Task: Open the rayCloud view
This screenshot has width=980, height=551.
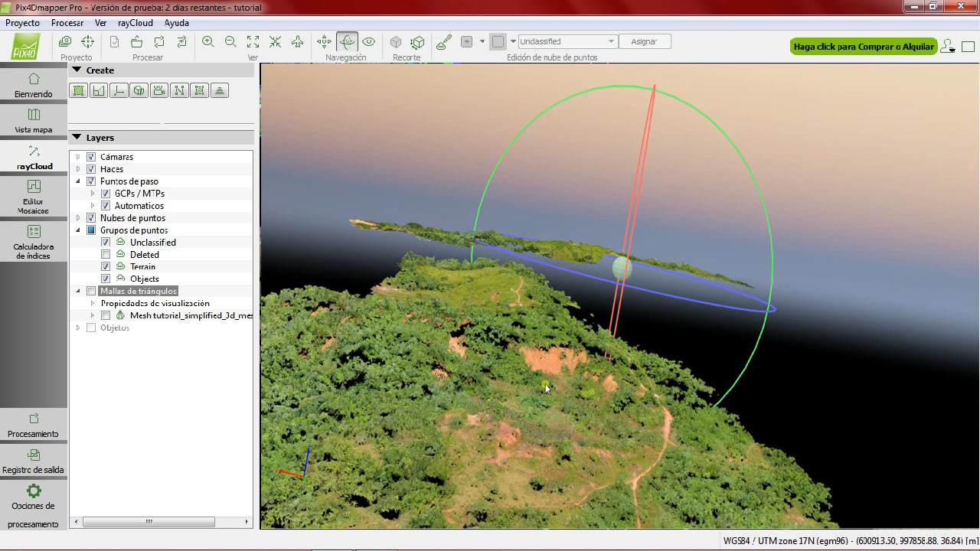Action: [x=34, y=158]
